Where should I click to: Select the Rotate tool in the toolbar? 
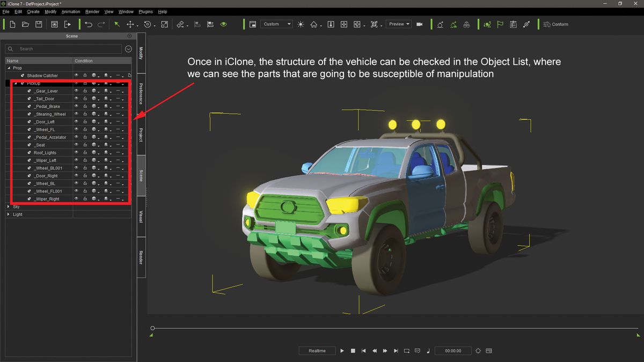[148, 24]
